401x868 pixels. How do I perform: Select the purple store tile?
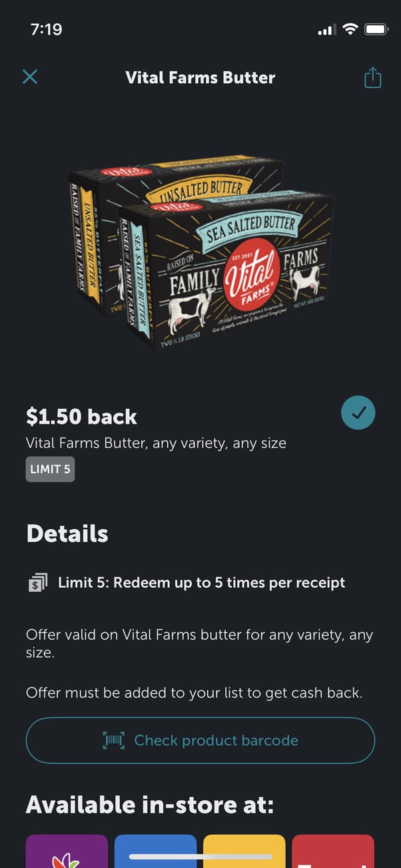point(67,851)
